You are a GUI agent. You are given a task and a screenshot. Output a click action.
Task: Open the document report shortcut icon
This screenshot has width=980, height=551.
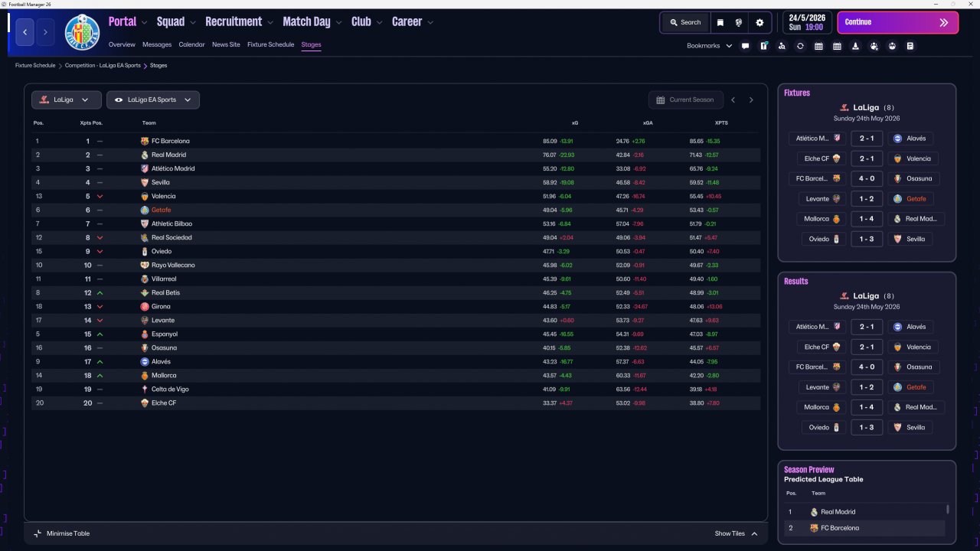pos(910,46)
